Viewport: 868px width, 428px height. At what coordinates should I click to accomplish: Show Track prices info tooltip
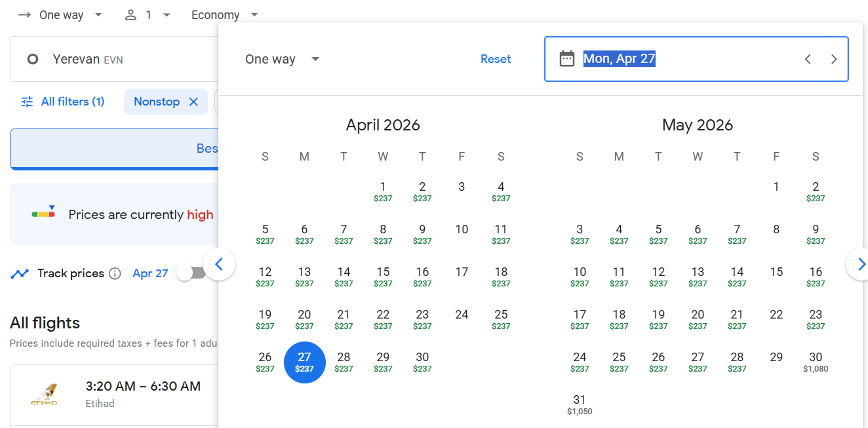click(115, 273)
